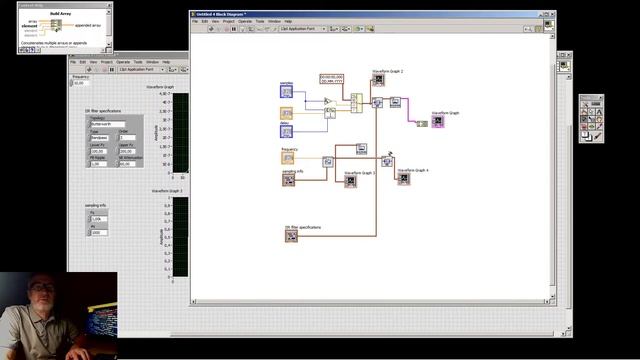The height and width of the screenshot is (360, 640).
Task: Click the timestamp constant on the diagram
Action: pos(331,79)
